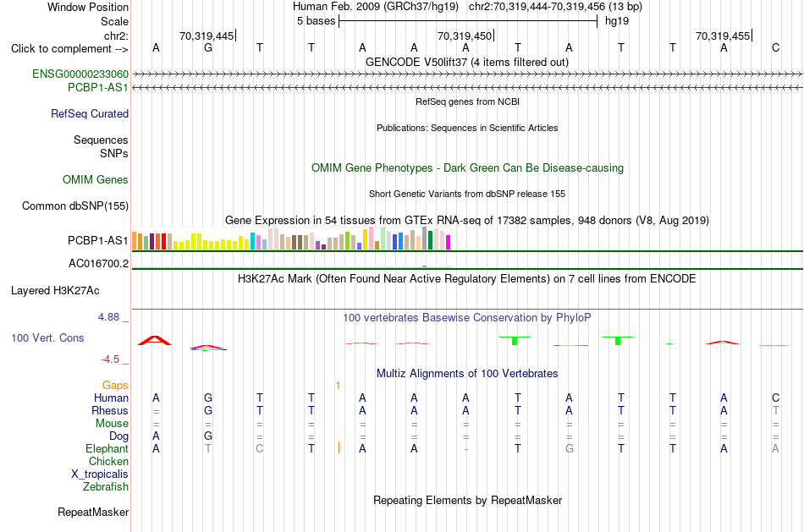Click the Elephant species label
Viewport: 804px width, 532px height.
coord(107,449)
